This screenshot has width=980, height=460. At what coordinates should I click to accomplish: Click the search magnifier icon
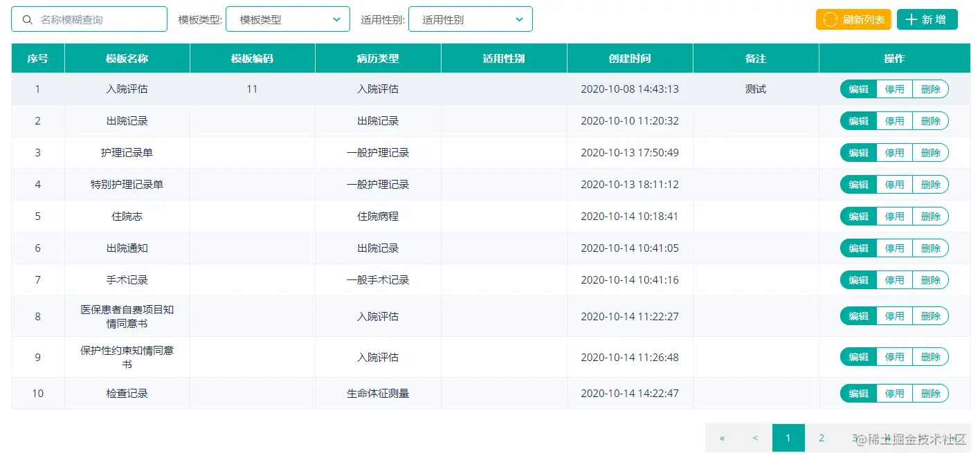point(28,20)
